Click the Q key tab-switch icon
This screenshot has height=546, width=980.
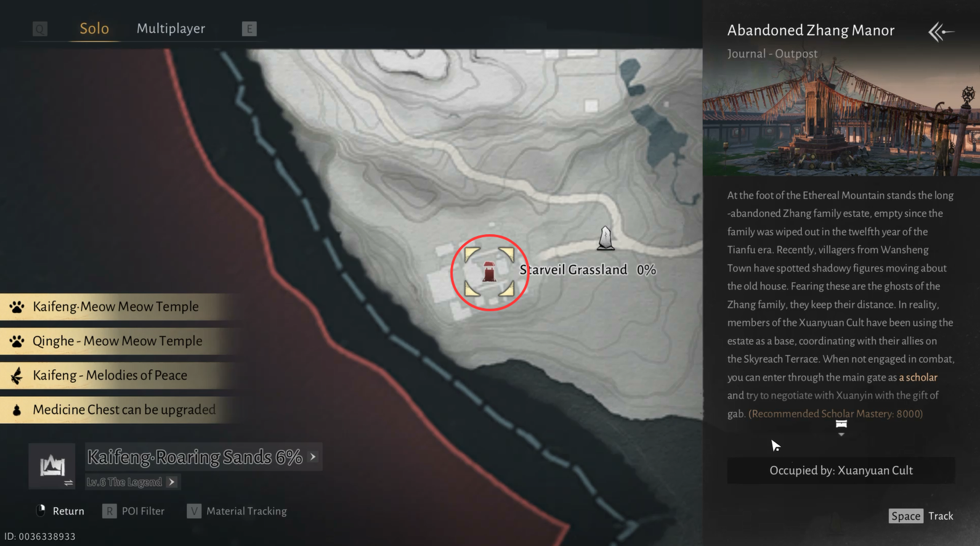pos(40,29)
